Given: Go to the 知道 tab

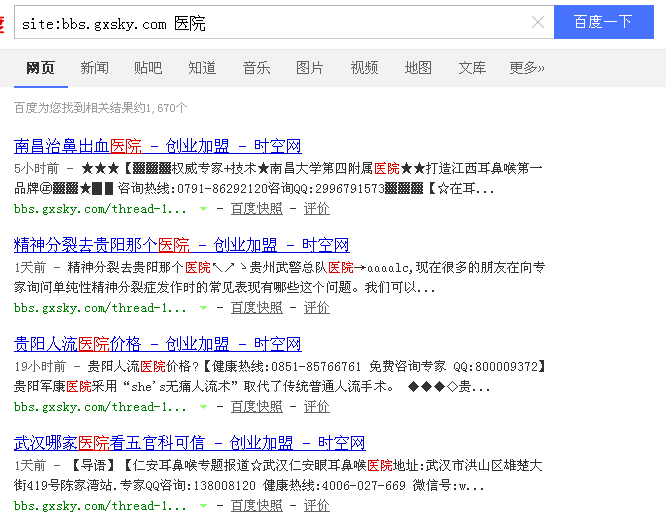Looking at the screenshot, I should pyautogui.click(x=202, y=68).
